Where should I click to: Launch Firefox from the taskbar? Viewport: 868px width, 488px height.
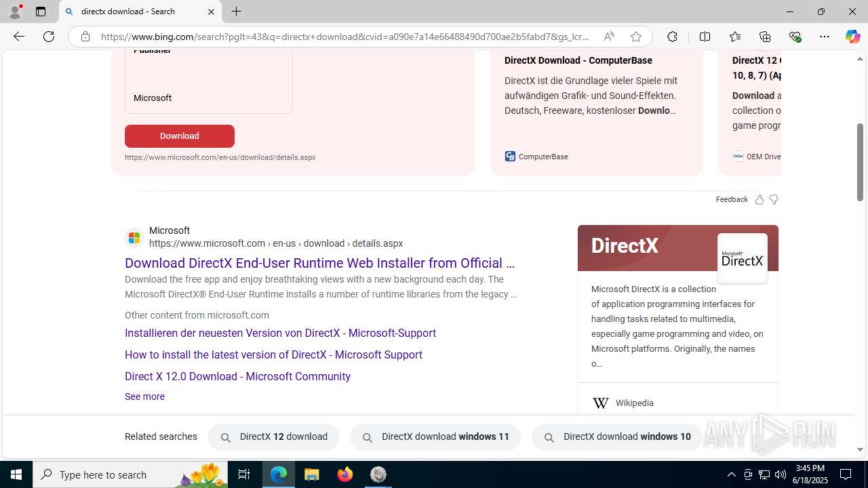pos(345,474)
